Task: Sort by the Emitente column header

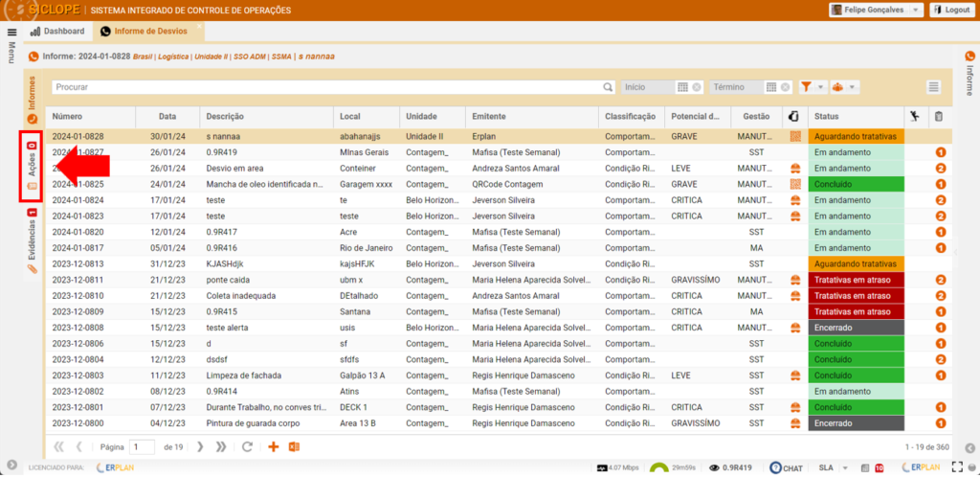Action: point(531,116)
